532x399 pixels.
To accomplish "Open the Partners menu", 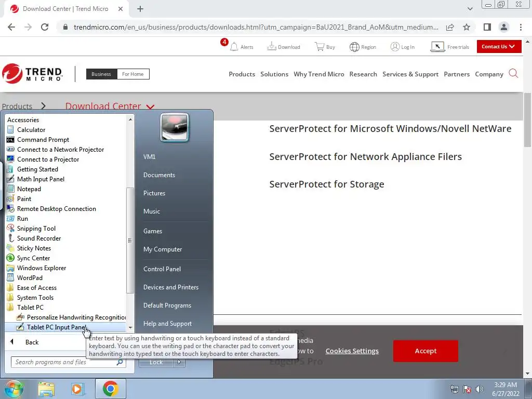I will (x=457, y=74).
